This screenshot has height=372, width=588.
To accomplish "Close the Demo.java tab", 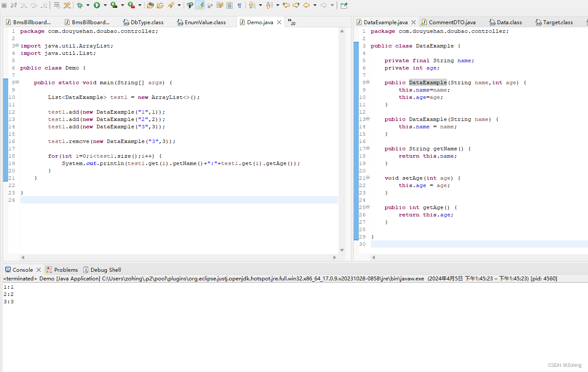I will pyautogui.click(x=279, y=22).
